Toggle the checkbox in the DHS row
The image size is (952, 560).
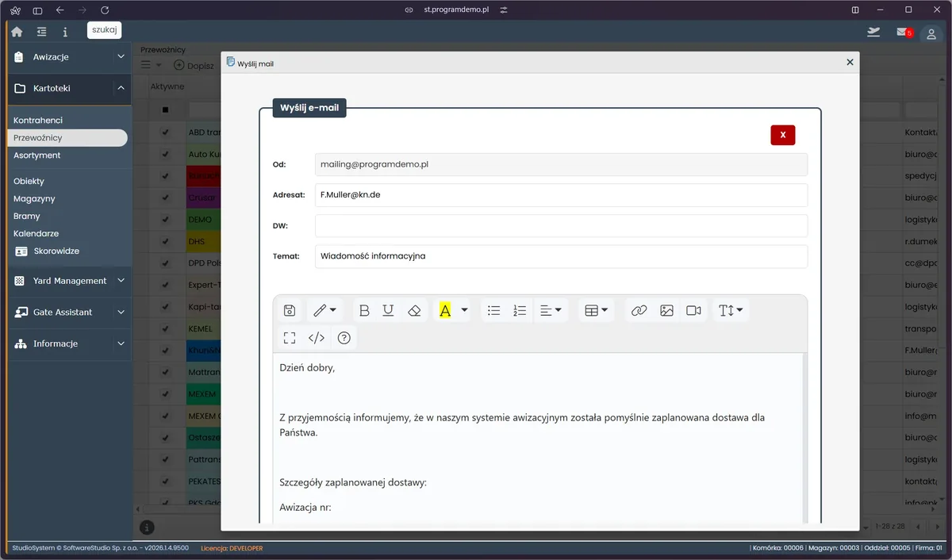(165, 241)
